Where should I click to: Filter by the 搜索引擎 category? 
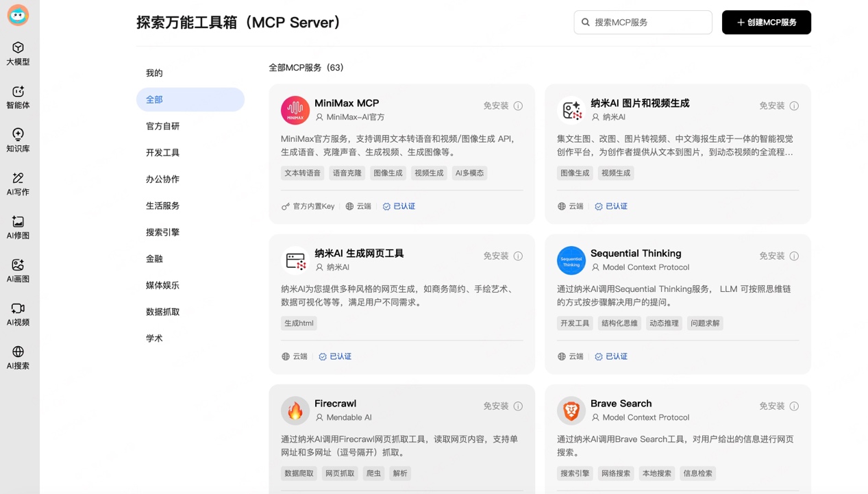pyautogui.click(x=162, y=232)
